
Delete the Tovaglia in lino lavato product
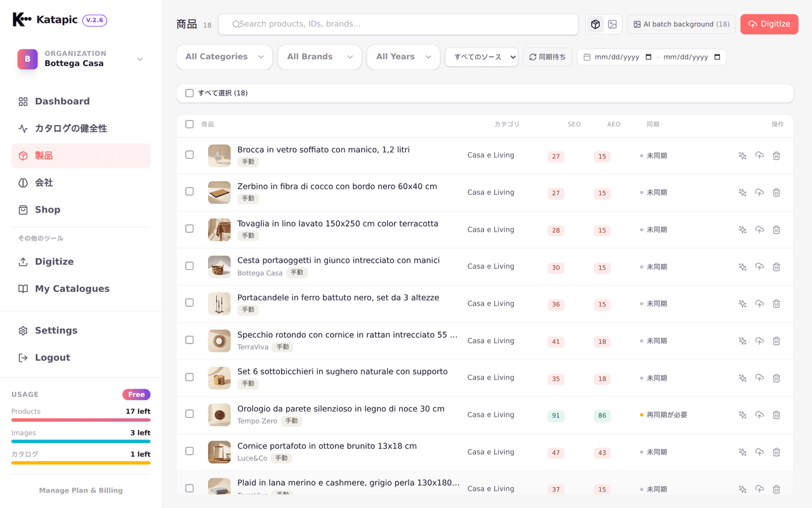click(x=776, y=230)
